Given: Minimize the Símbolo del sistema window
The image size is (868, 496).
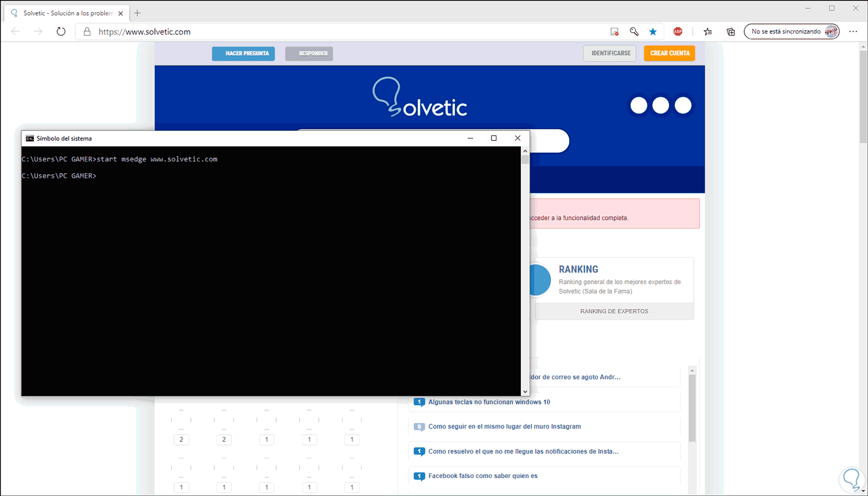Looking at the screenshot, I should click(x=470, y=138).
